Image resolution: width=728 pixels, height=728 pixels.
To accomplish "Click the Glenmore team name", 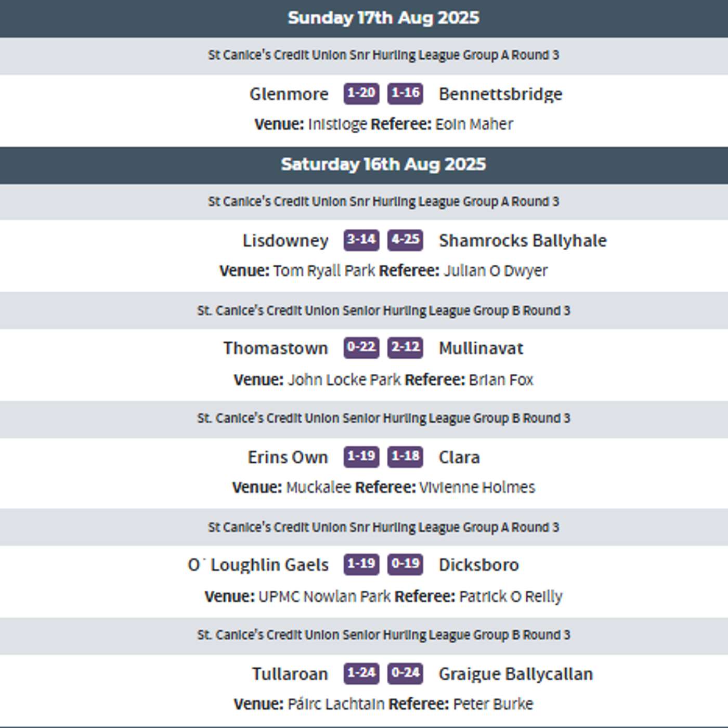I will click(289, 94).
